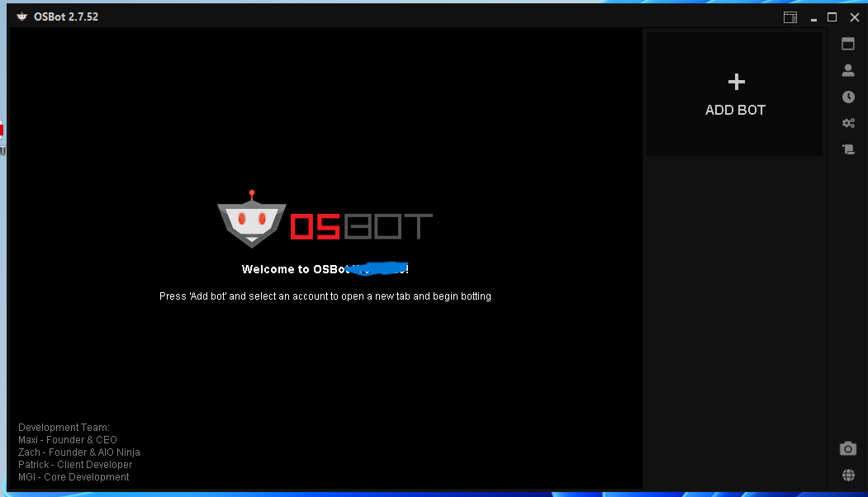
Task: Toggle the side panel icon in title bar
Action: [x=790, y=17]
